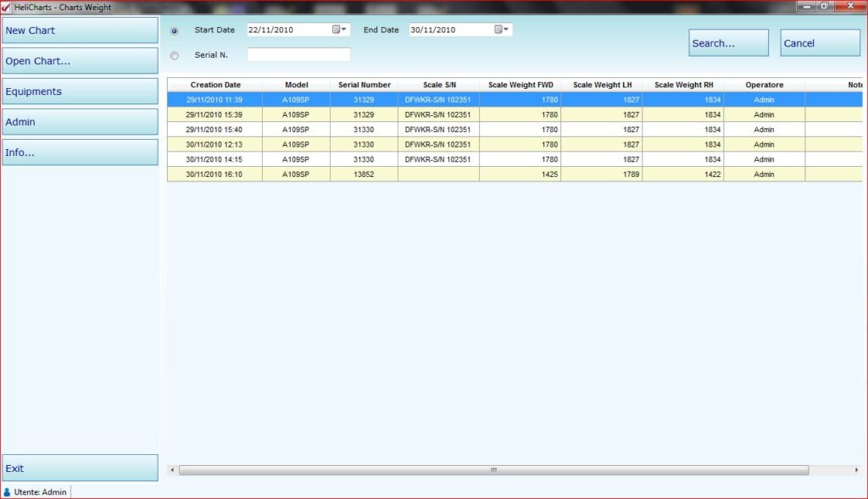Select the row created 30/11/2010 16:10
Screen dimensions: 868x499
point(215,175)
